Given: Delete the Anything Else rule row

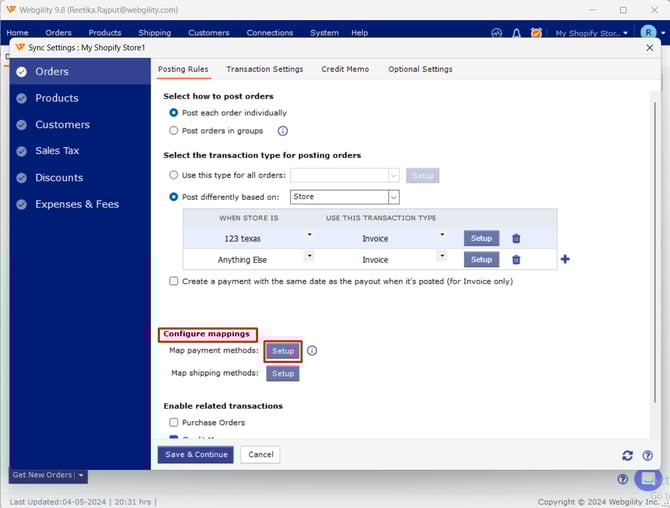Looking at the screenshot, I should 516,259.
